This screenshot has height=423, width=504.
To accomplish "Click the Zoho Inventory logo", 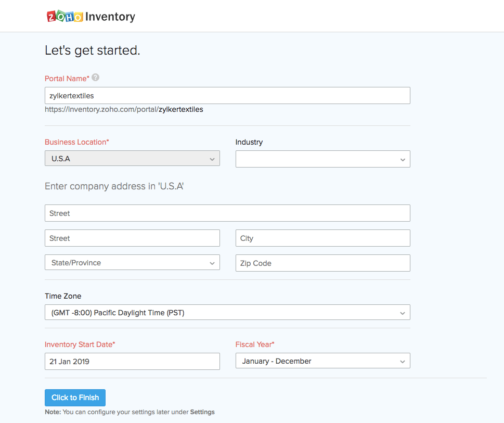I will tap(91, 17).
